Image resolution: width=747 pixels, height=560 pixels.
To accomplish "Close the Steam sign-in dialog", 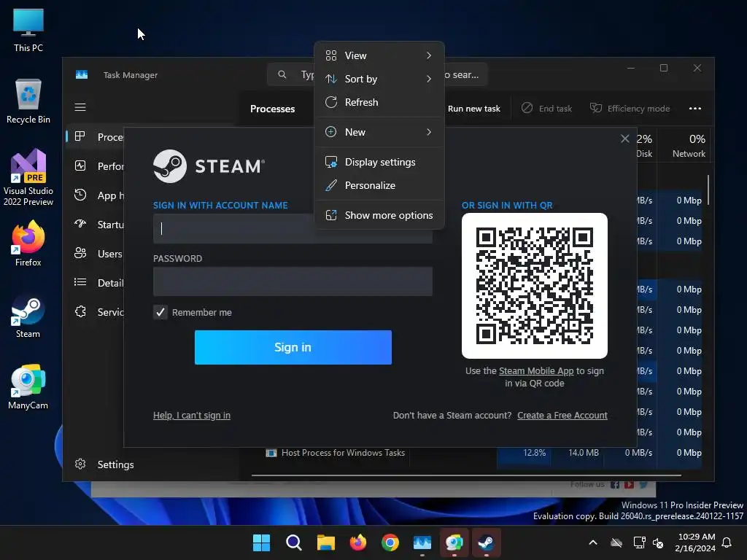I will [625, 139].
